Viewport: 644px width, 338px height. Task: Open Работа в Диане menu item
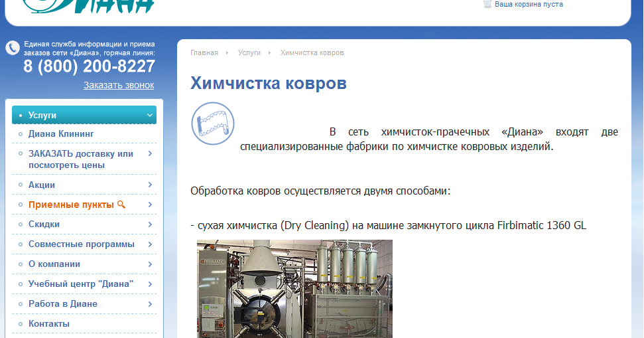[63, 303]
